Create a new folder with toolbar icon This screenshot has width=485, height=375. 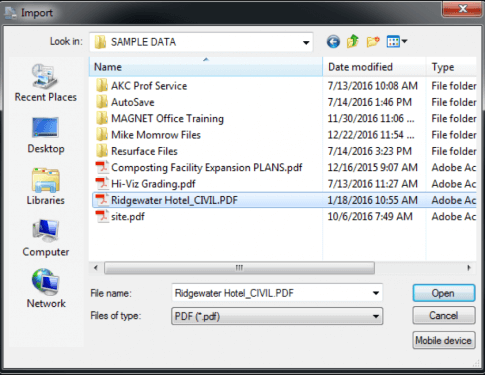[373, 42]
